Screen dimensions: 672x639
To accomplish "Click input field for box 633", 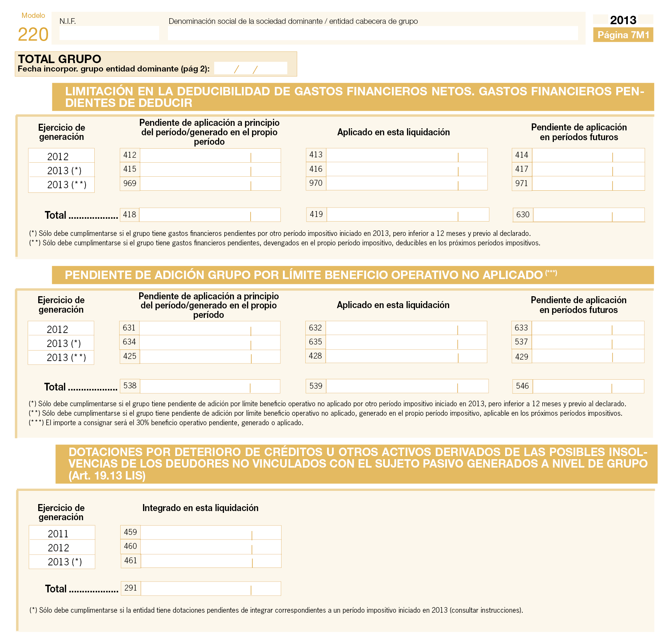I will pos(588,328).
